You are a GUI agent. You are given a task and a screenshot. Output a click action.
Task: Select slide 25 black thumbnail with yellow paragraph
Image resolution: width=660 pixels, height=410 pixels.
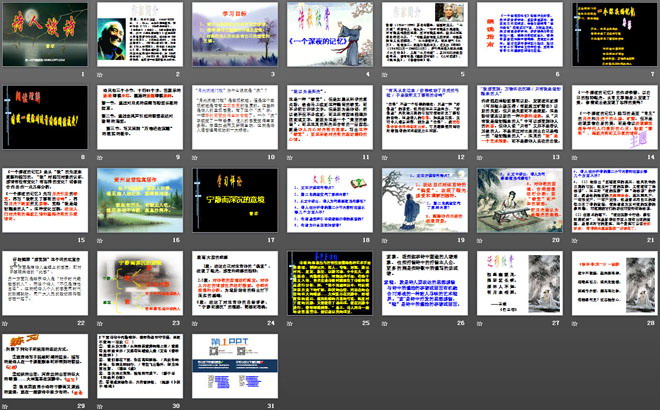pyautogui.click(x=330, y=283)
